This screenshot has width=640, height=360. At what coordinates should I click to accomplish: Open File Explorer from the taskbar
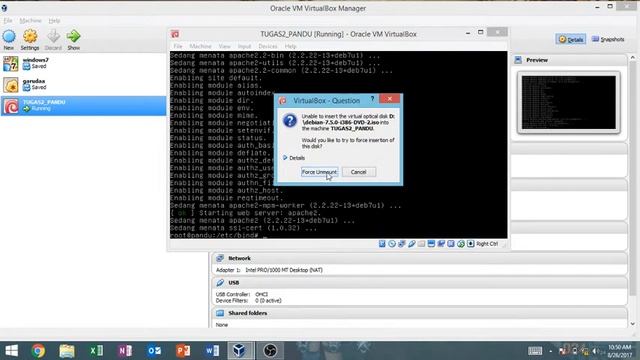pyautogui.click(x=67, y=351)
